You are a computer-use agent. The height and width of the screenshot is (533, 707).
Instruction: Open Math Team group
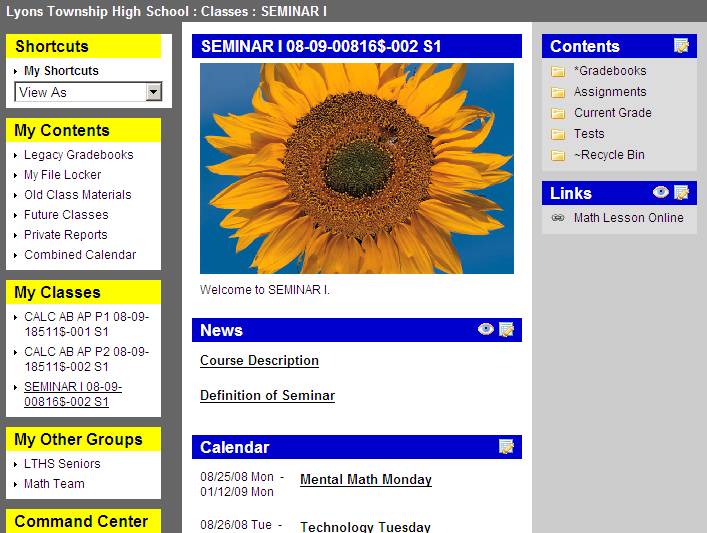[x=54, y=484]
